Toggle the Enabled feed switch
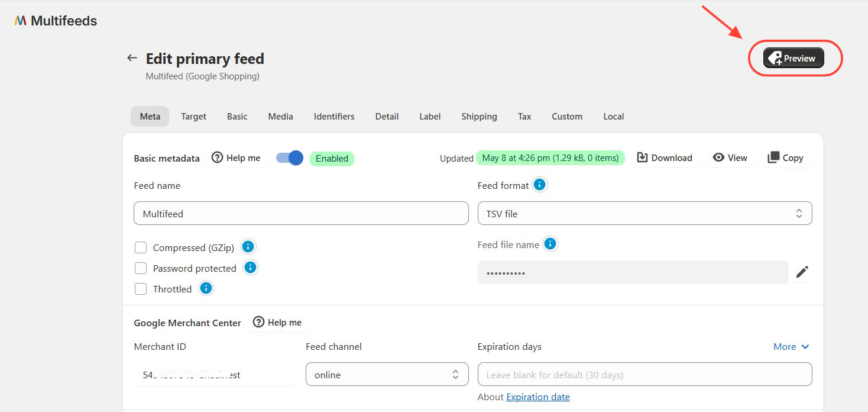868x412 pixels. 290,158
